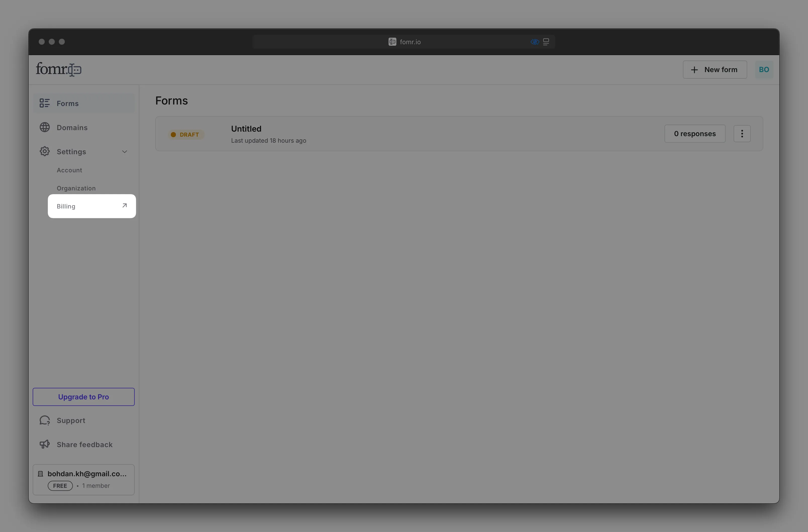This screenshot has height=532, width=808.
Task: Click the site favicon in address bar
Action: pyautogui.click(x=392, y=42)
